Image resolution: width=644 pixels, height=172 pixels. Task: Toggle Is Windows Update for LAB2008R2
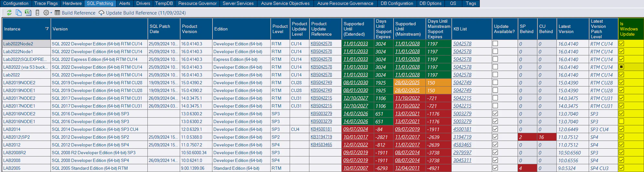(x=621, y=152)
